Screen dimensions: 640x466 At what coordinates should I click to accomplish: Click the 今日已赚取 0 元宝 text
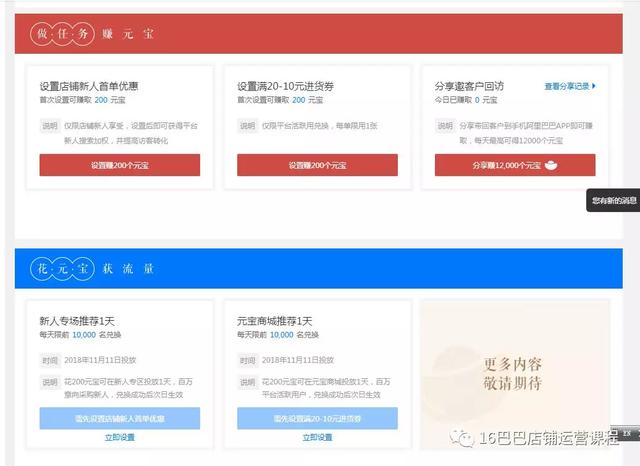[466, 100]
